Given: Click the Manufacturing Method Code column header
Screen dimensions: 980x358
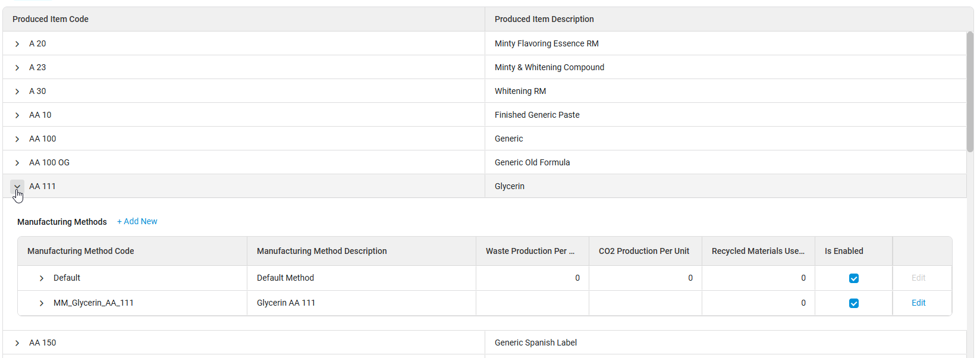Looking at the screenshot, I should click(x=81, y=251).
